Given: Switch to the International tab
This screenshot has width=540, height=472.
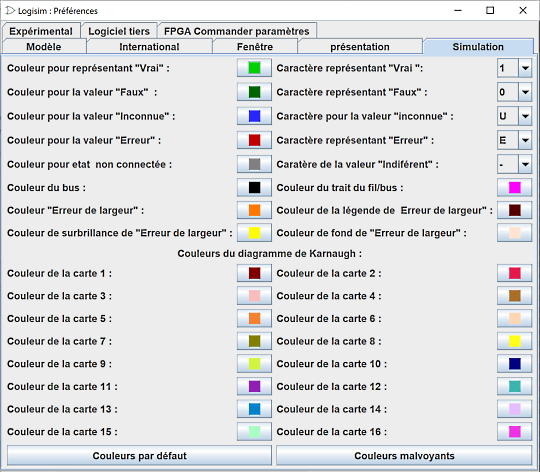Looking at the screenshot, I should (x=149, y=46).
